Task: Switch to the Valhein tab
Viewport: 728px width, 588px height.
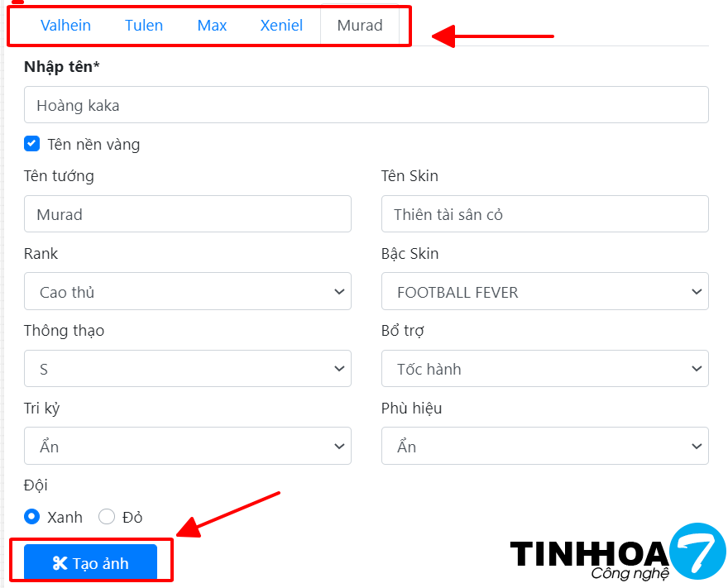Action: [65, 26]
